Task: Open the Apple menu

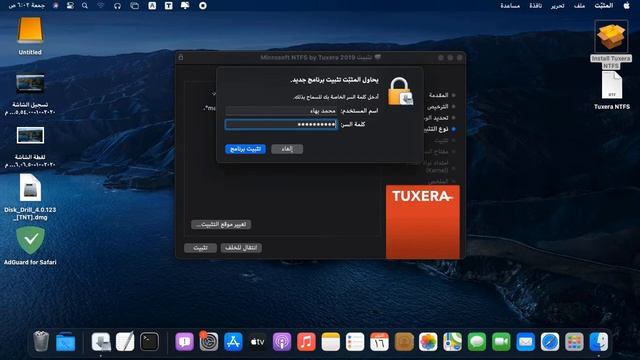Action: pos(627,6)
